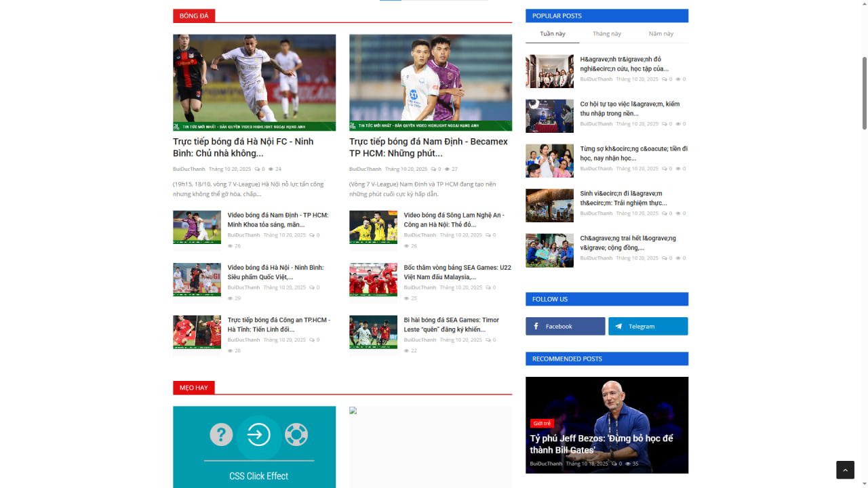Click comment icon on Jeff Bezos recommended post
This screenshot has width=868, height=488.
click(x=614, y=464)
